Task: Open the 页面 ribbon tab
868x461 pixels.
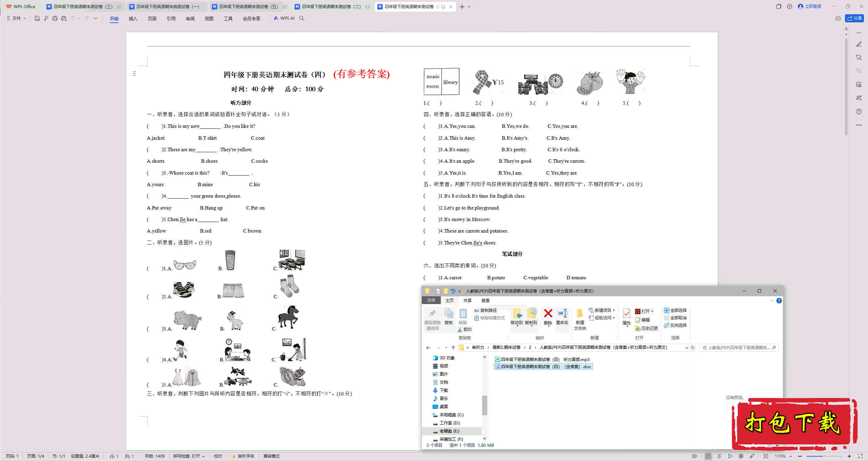Action: coord(152,19)
